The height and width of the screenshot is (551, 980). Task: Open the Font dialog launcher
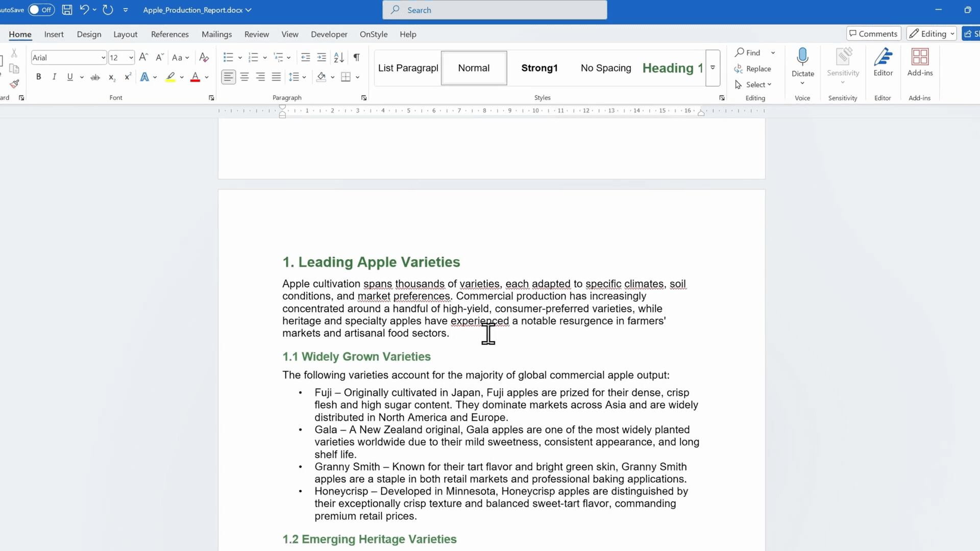[211, 98]
